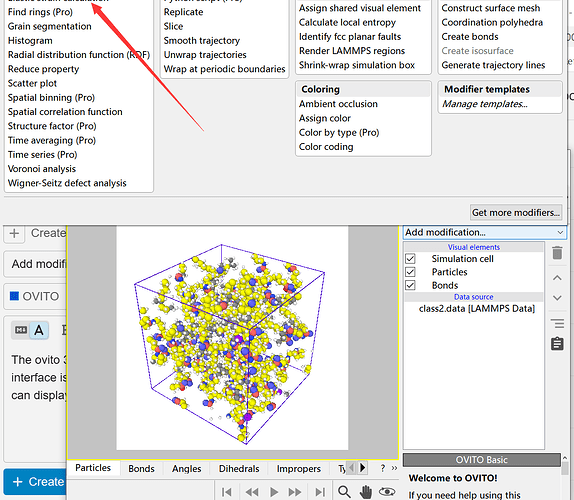Open the Particles tab

point(93,468)
